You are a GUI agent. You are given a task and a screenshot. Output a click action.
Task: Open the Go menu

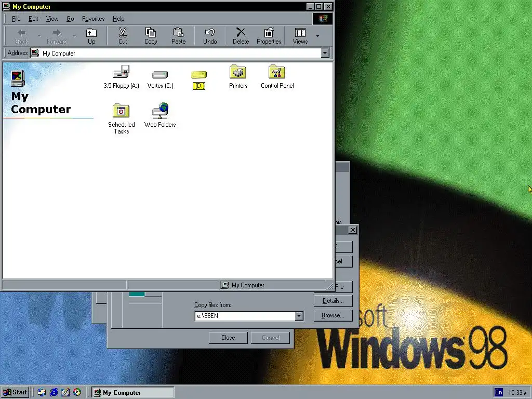70,19
